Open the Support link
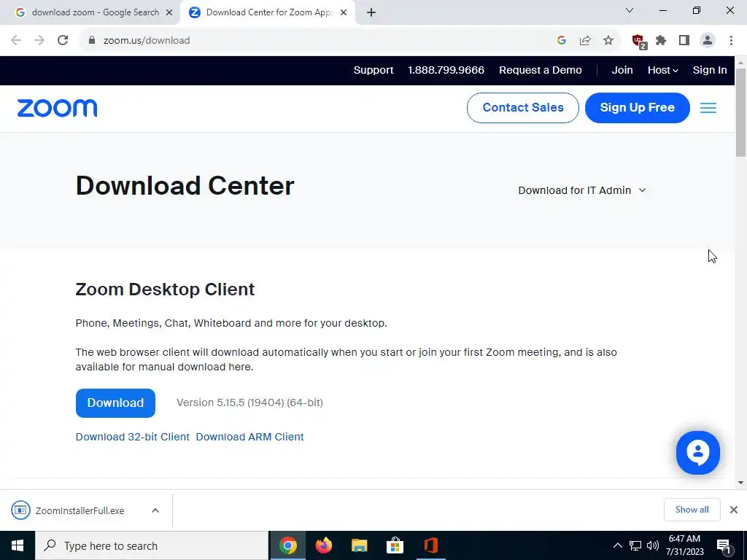Viewport: 747px width, 560px height. tap(373, 70)
